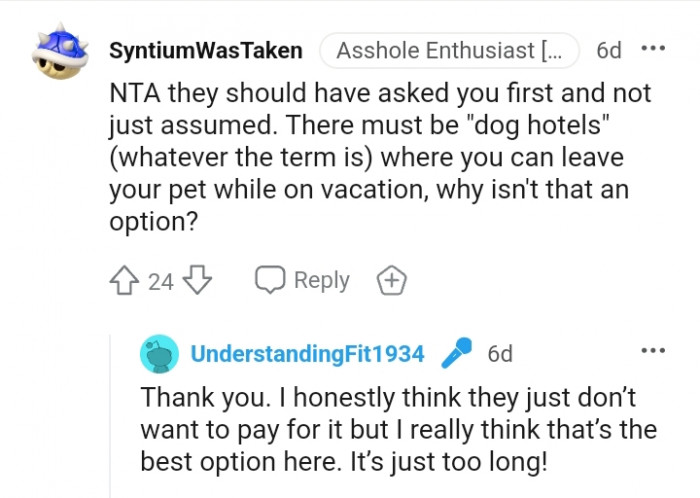Open SyntiumWasTaken's user profile
This screenshot has height=498, width=700.
pyautogui.click(x=205, y=51)
